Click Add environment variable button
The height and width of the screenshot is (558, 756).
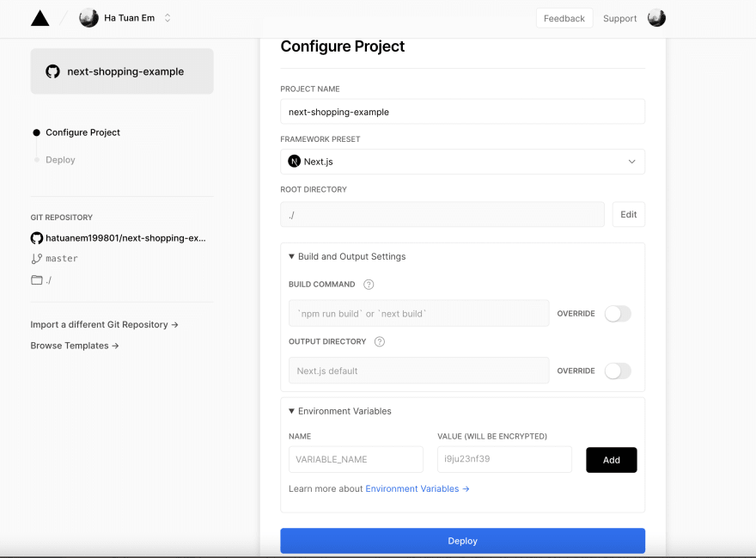[612, 460]
